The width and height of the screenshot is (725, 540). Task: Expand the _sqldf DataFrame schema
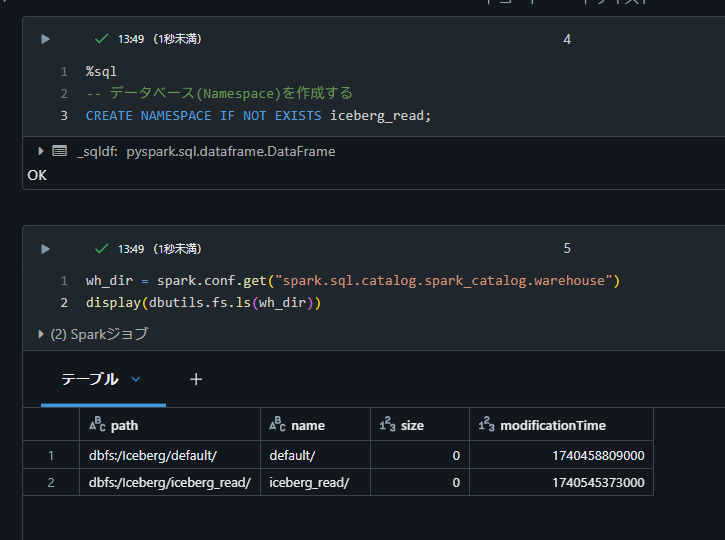point(41,151)
